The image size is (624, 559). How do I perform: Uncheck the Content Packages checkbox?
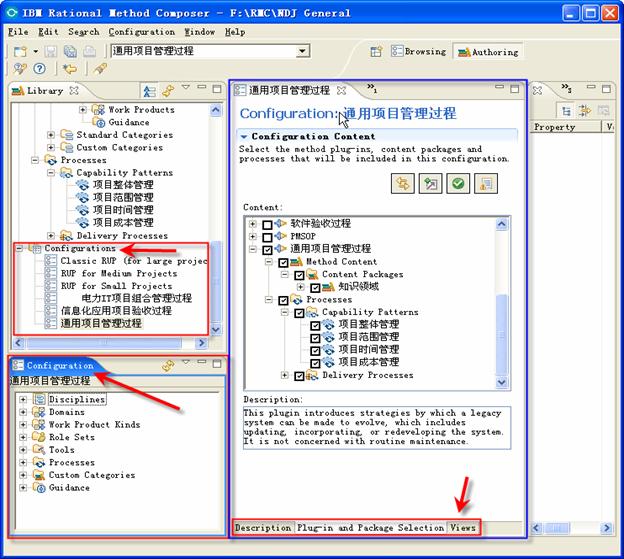[x=299, y=275]
